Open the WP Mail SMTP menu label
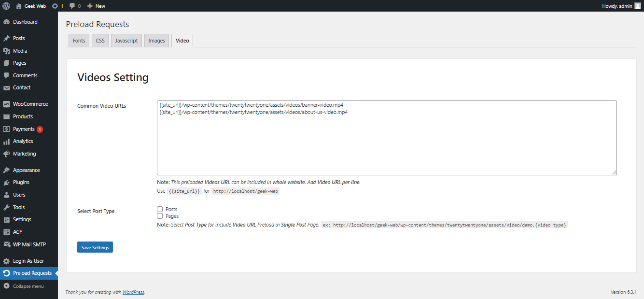The height and width of the screenshot is (299, 644). pos(29,244)
